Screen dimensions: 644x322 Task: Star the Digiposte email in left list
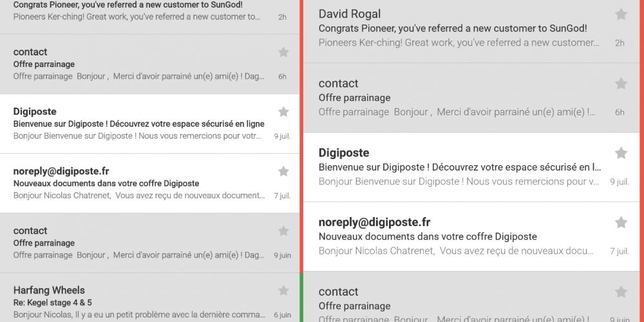(283, 111)
